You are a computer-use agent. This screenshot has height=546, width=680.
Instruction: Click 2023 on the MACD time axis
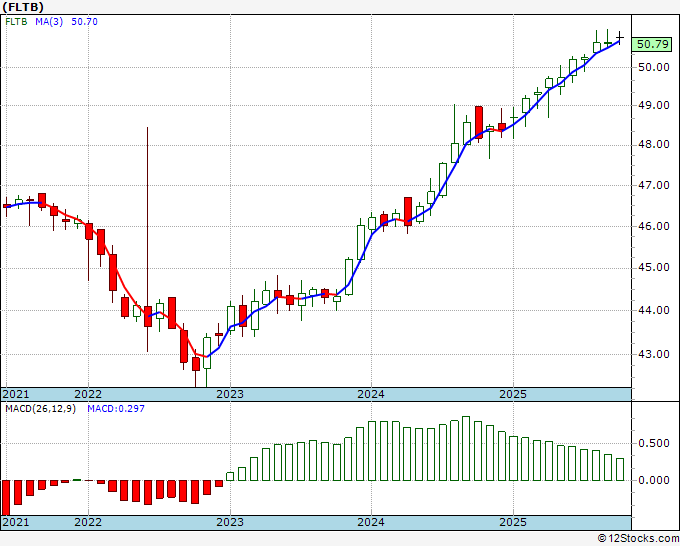pyautogui.click(x=230, y=522)
